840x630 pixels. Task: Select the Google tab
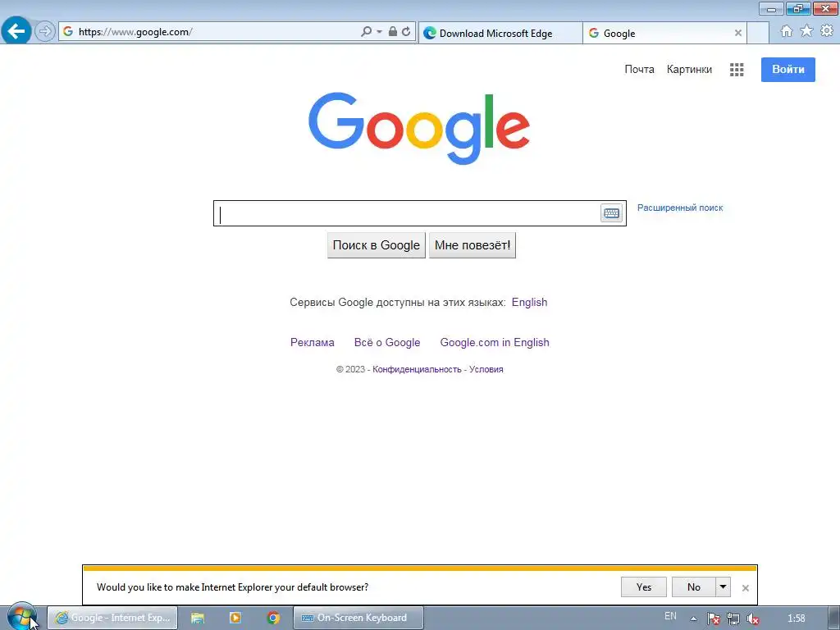pos(659,33)
